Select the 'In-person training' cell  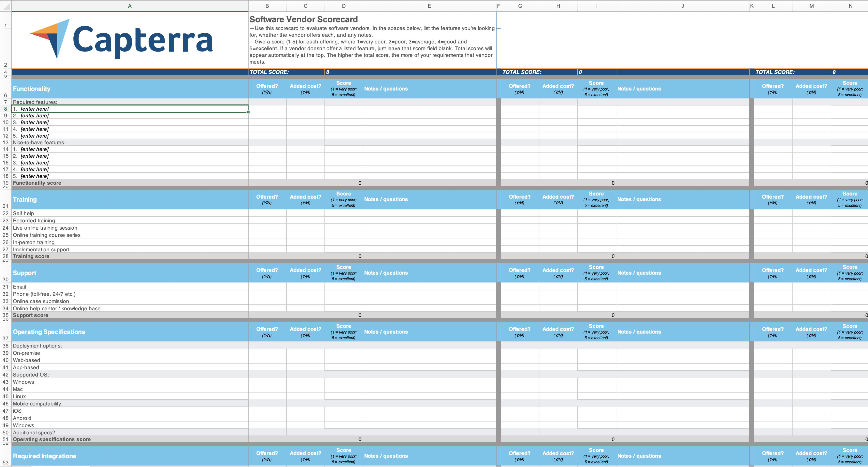point(130,242)
